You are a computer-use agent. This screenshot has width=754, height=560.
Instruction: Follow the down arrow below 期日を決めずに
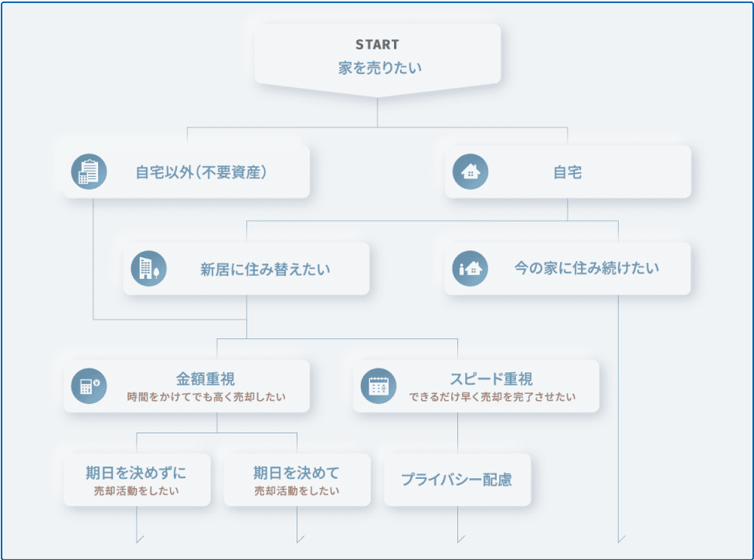[138, 538]
